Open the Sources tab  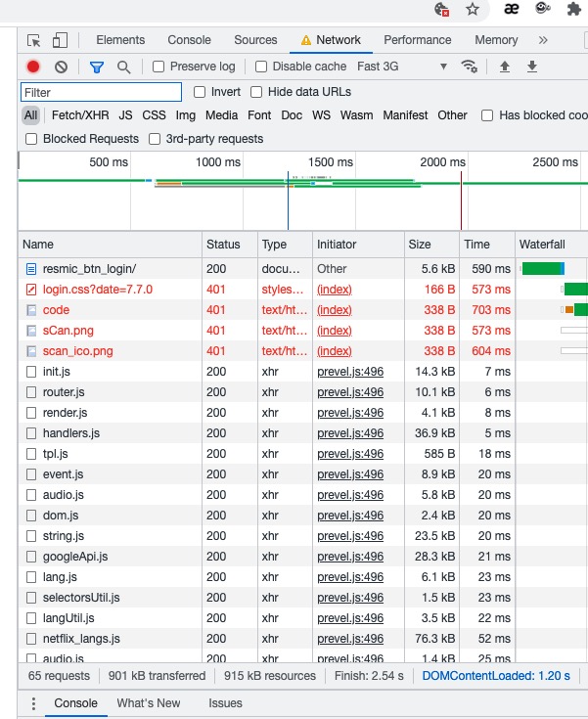tap(255, 40)
